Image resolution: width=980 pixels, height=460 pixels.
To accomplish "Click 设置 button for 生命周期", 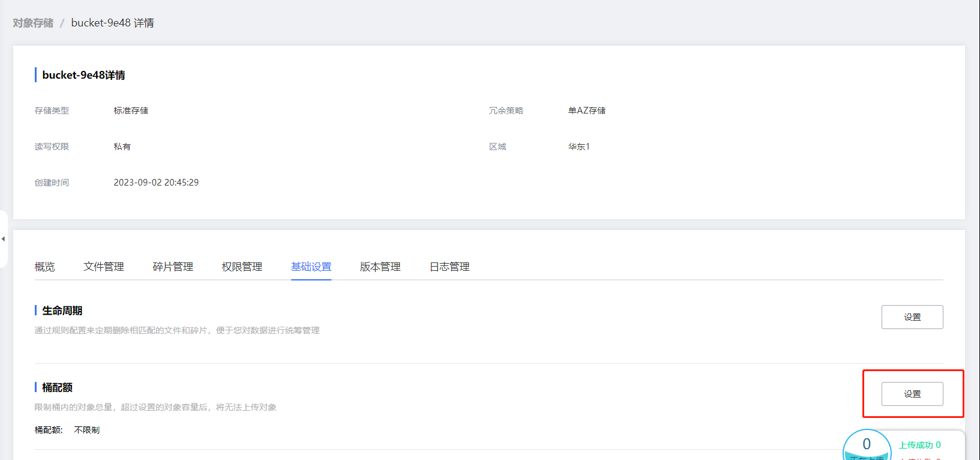I will 912,317.
